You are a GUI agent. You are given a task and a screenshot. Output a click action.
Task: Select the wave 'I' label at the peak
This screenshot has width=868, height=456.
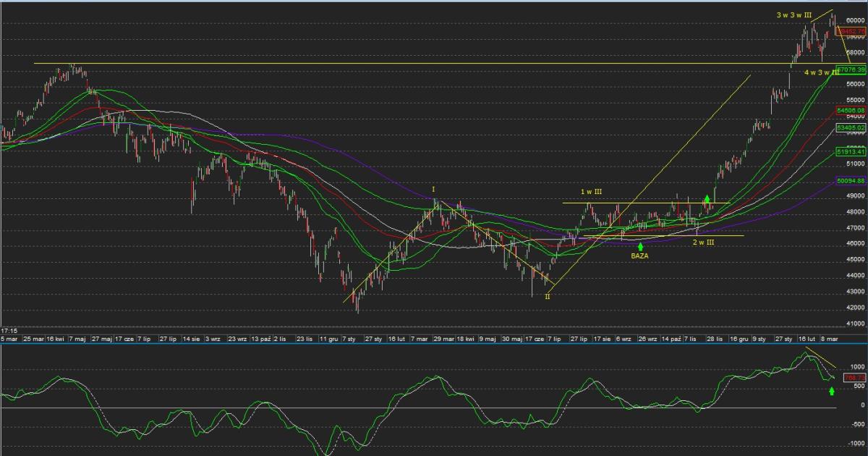click(433, 190)
